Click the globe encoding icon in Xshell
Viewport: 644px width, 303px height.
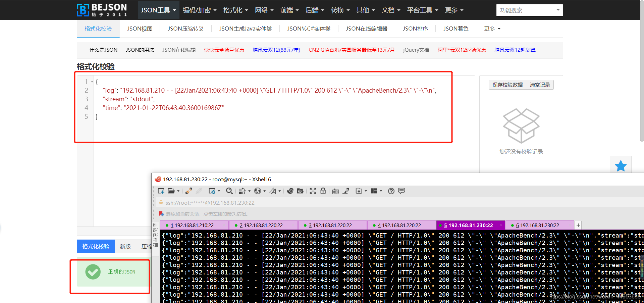pos(258,191)
